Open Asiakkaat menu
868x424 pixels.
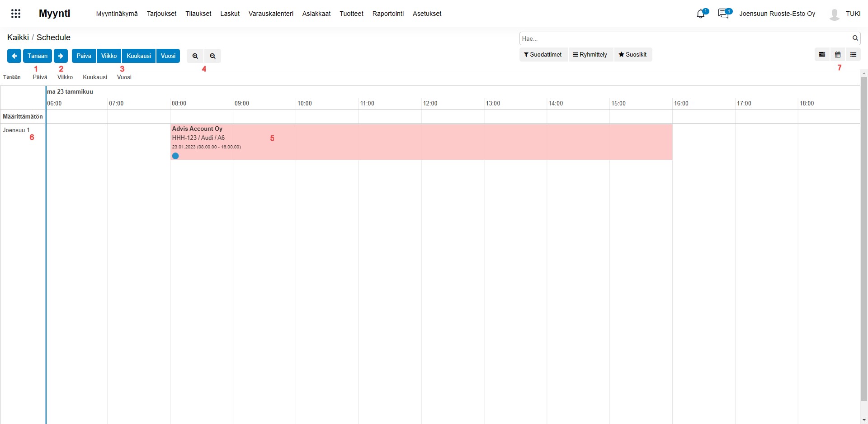coord(316,14)
